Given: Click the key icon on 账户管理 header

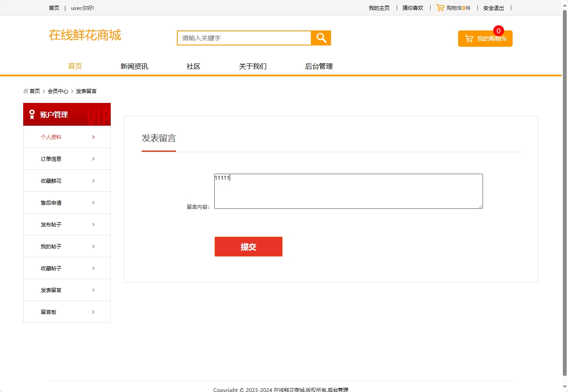Looking at the screenshot, I should pos(31,114).
